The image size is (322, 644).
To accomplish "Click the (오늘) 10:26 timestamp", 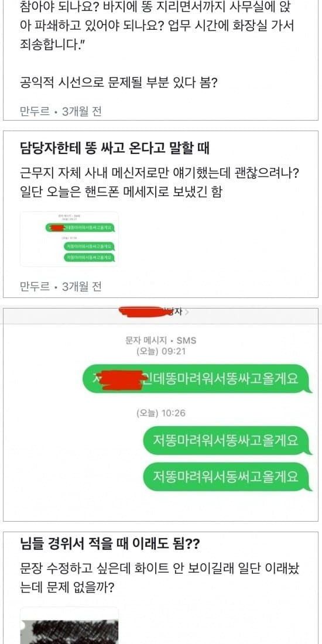I will [x=161, y=413].
